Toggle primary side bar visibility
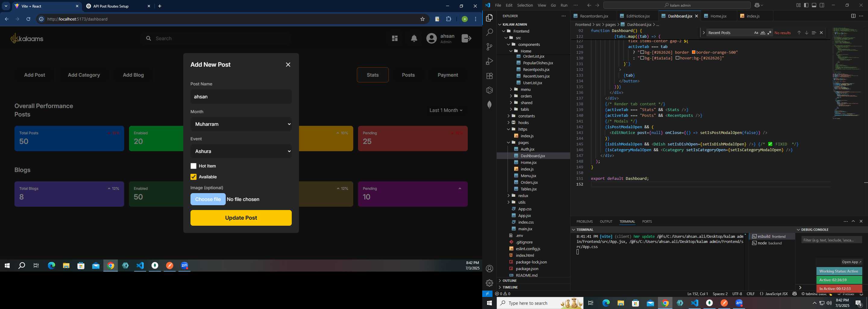The image size is (868, 309). [806, 5]
